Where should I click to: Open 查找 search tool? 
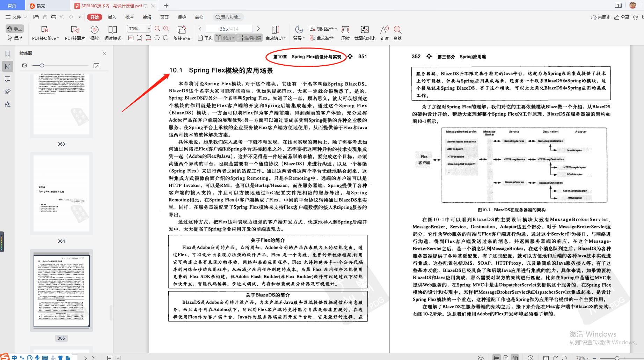(398, 33)
